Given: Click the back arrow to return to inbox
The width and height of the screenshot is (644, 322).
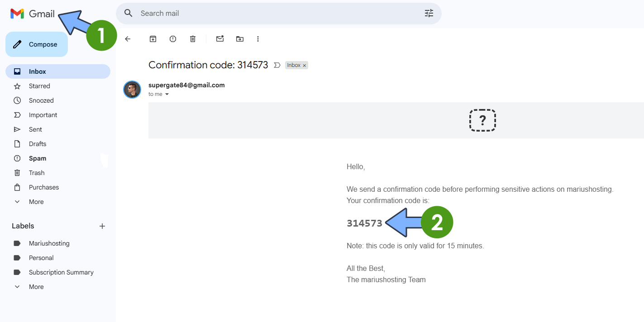Looking at the screenshot, I should pyautogui.click(x=128, y=39).
